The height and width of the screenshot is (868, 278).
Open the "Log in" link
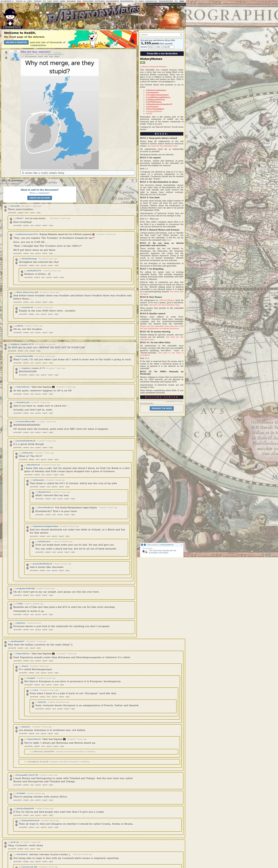[x=162, y=4]
